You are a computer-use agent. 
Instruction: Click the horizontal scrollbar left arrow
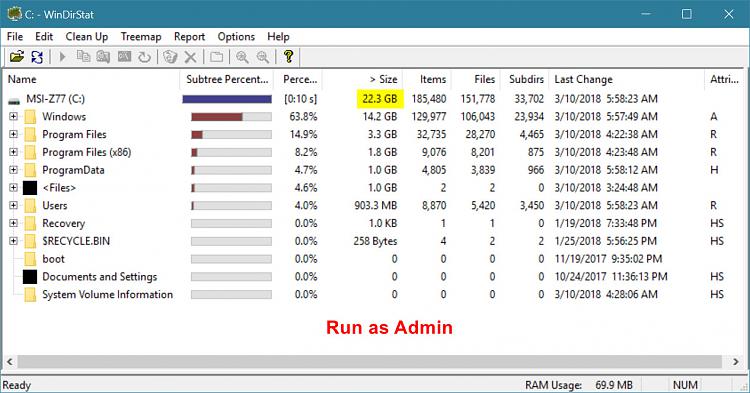[x=10, y=362]
